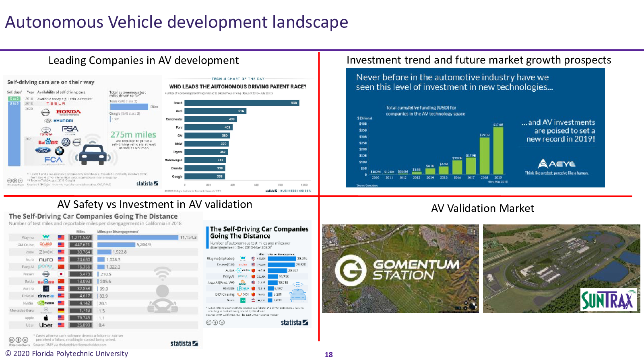Click the Waymo 11,154.3 blue bar

click(x=138, y=237)
